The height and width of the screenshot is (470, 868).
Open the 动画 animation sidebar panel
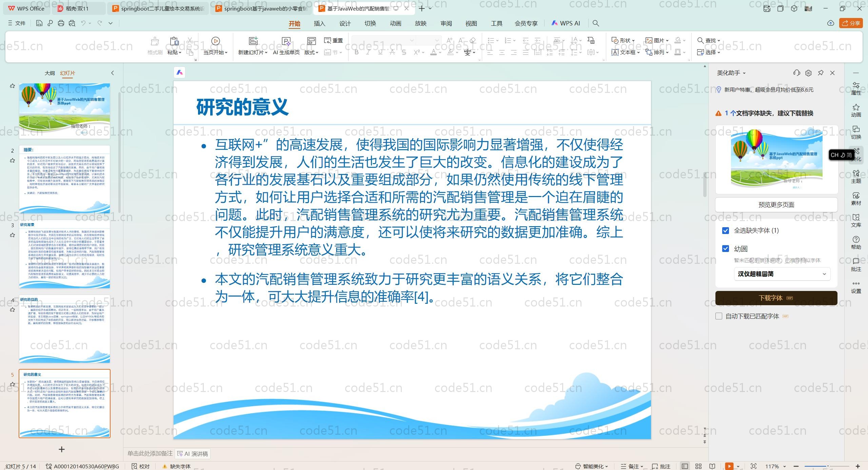(x=856, y=110)
